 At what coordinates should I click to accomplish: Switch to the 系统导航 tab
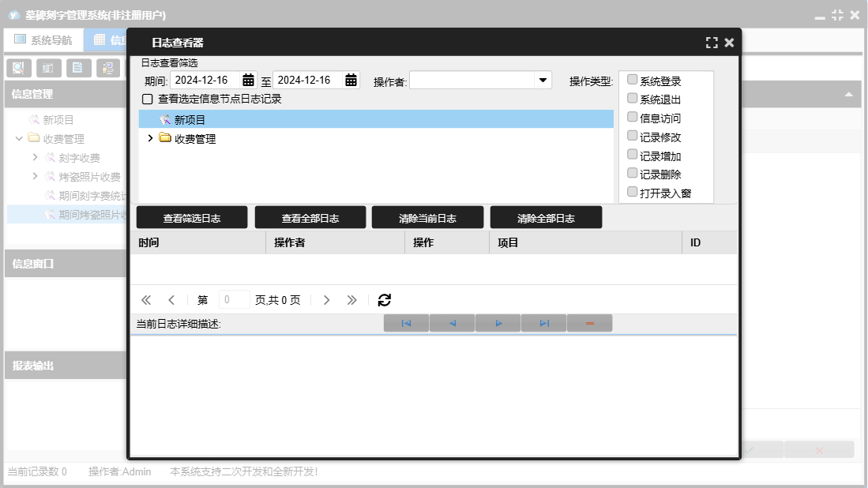[x=43, y=40]
